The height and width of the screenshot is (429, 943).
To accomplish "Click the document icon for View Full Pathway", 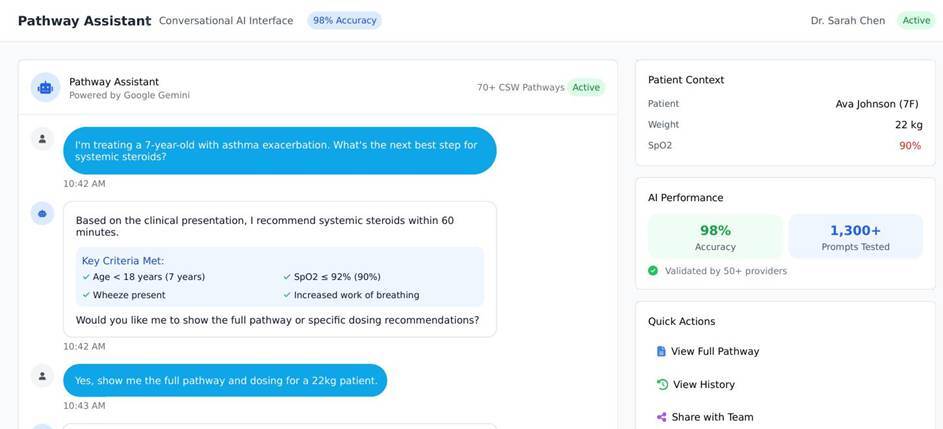I will pos(661,351).
